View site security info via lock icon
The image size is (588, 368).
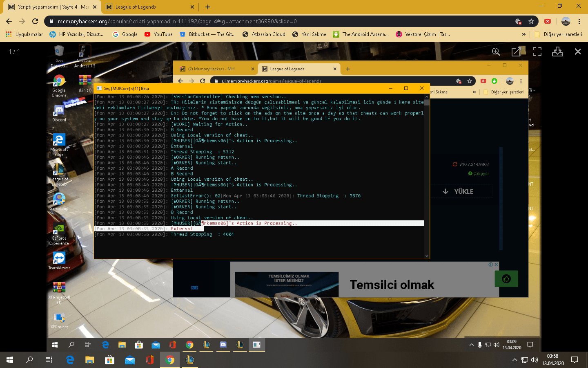51,21
